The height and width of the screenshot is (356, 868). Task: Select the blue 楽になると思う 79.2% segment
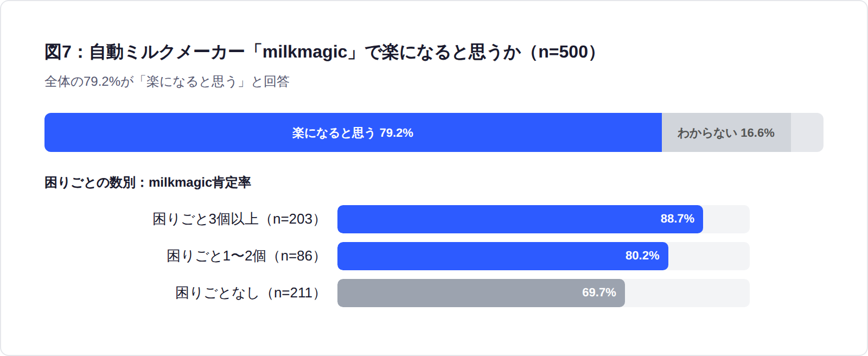click(353, 132)
